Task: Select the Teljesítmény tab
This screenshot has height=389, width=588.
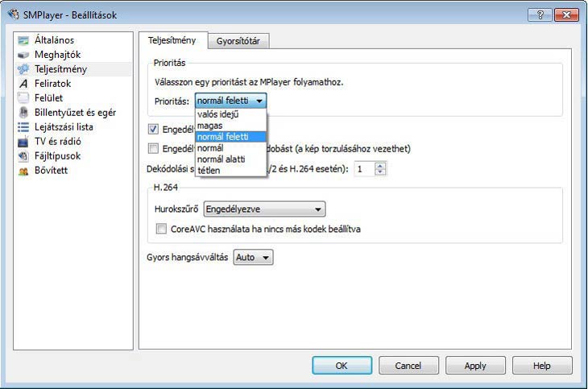Action: (172, 40)
